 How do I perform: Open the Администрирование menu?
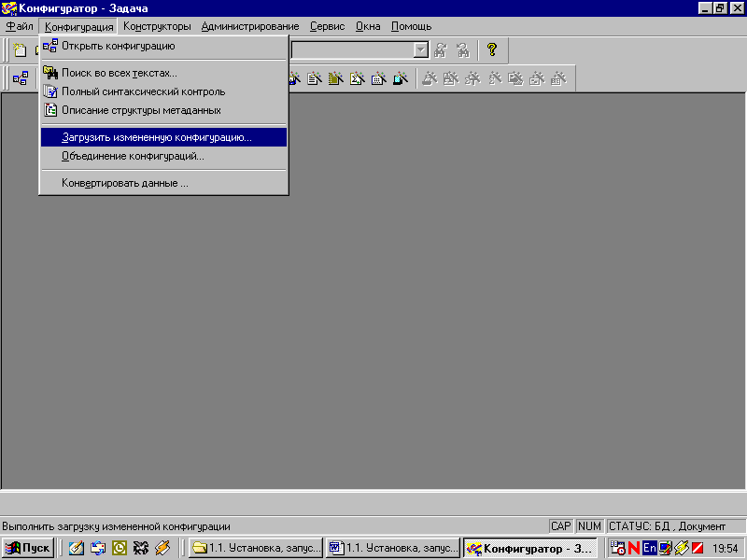click(250, 26)
